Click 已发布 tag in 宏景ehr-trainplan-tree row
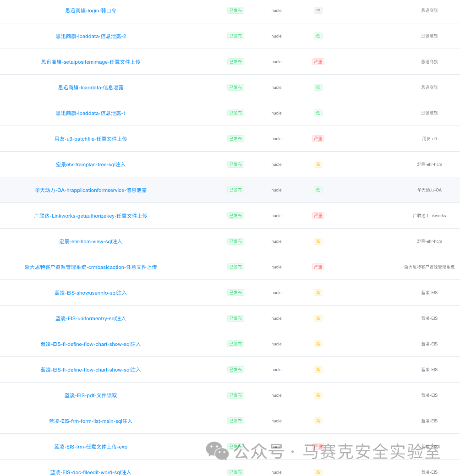 click(235, 164)
